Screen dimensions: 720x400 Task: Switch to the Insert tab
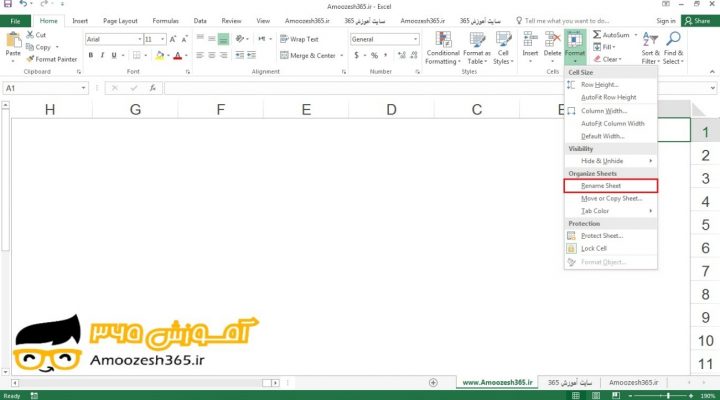point(80,21)
